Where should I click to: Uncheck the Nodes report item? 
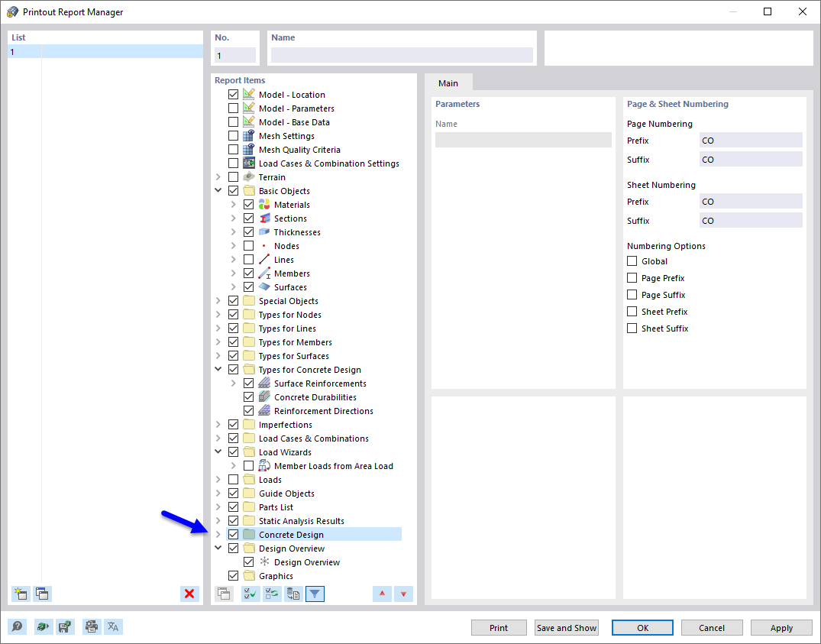pos(248,245)
